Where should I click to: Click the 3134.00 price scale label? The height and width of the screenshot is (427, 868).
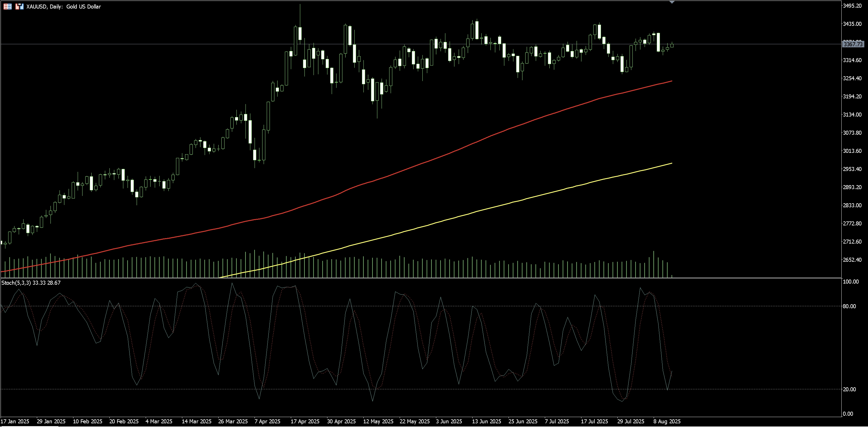(x=852, y=115)
